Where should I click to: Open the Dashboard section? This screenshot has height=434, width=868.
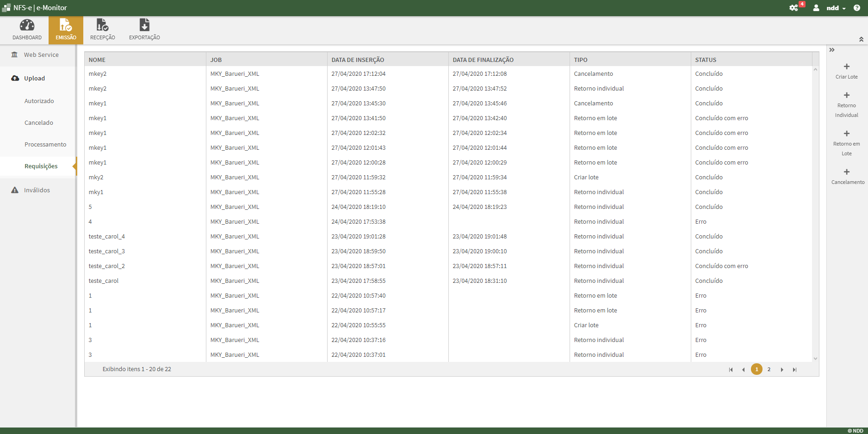27,29
